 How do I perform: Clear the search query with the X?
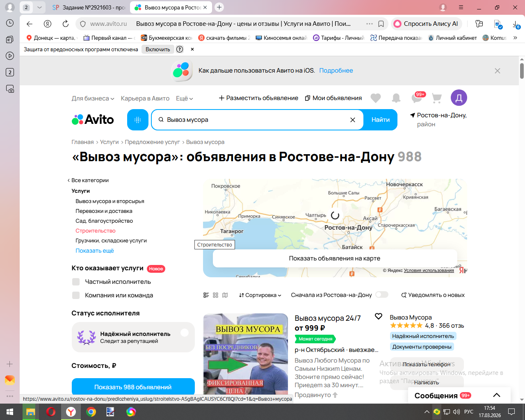353,120
